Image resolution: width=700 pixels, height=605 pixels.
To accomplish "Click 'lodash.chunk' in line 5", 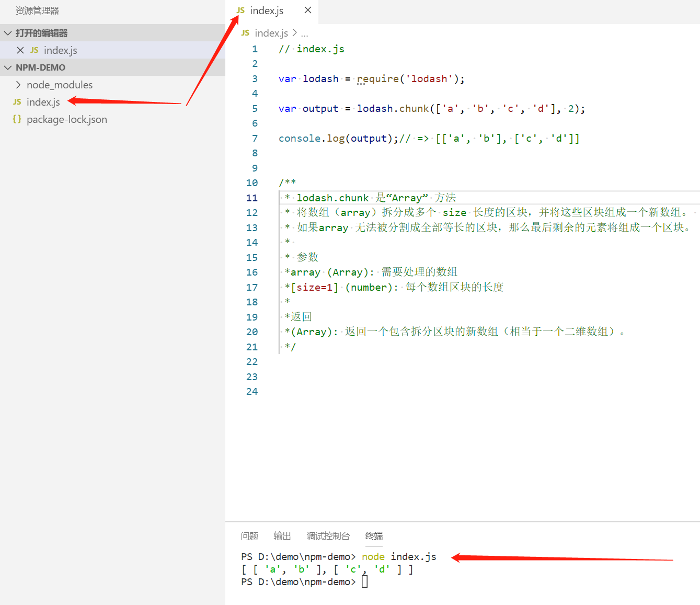I will [x=393, y=109].
